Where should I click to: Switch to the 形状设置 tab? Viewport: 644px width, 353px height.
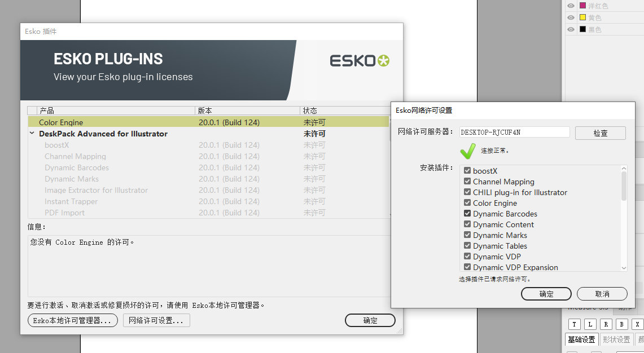[x=616, y=339]
